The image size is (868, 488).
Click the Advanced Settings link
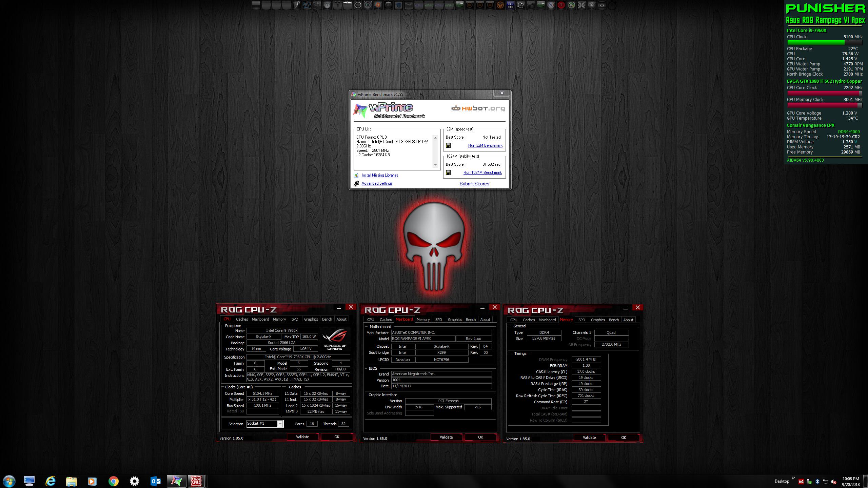click(377, 183)
